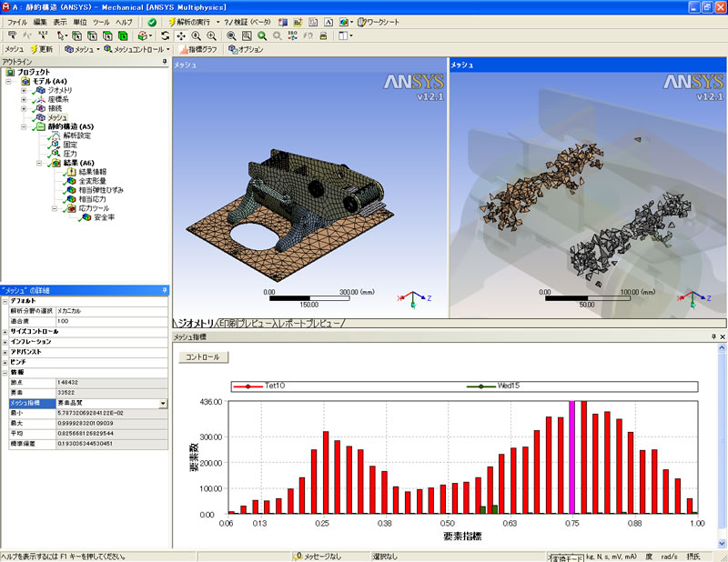Screen dimensions: 728x562
Task: Open the メッシュ指標 value dropdown arrow
Action: pos(163,403)
